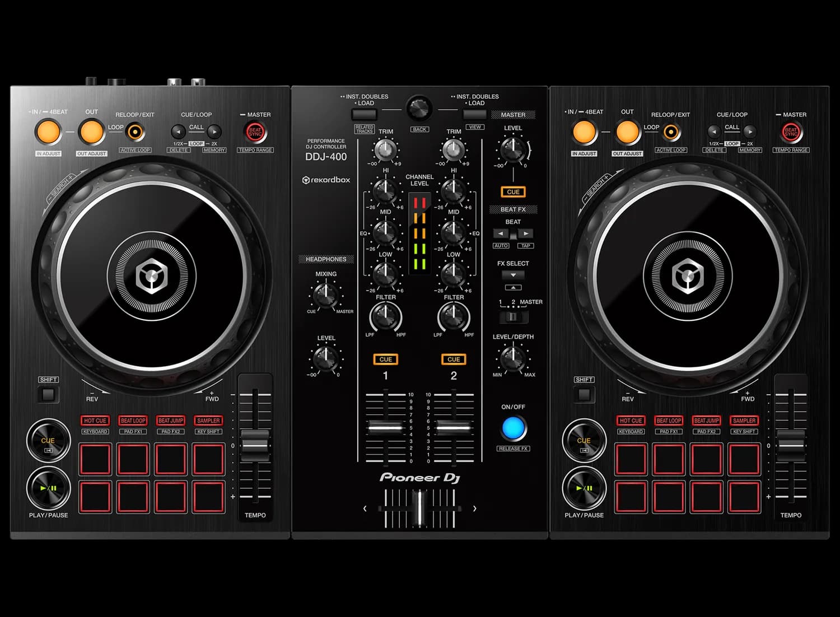Viewport: 840px width, 617px height.
Task: Select BEAT LOOP pad mode on right deck
Action: pyautogui.click(x=669, y=420)
